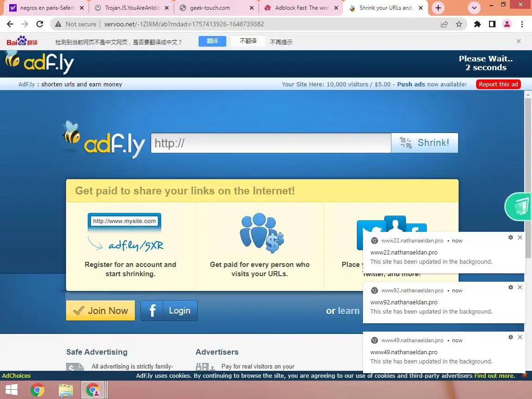The width and height of the screenshot is (532, 399).
Task: Click the blue Baidu translate button
Action: tap(212, 41)
